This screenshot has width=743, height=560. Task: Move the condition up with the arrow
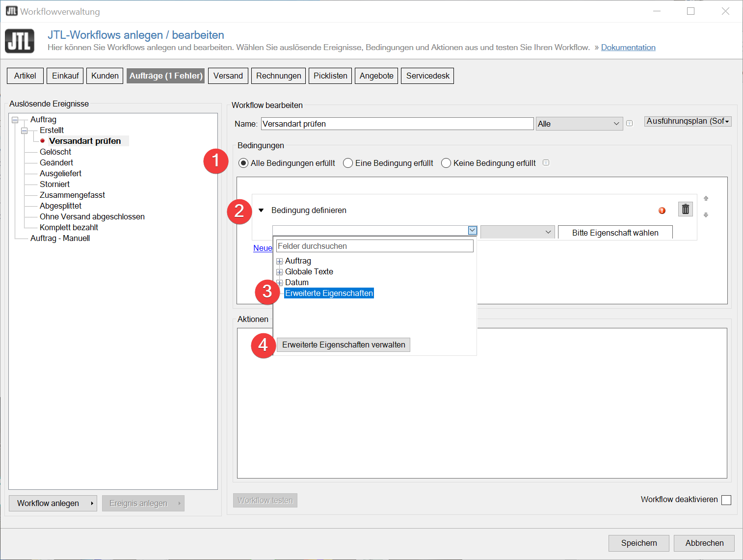(x=706, y=199)
